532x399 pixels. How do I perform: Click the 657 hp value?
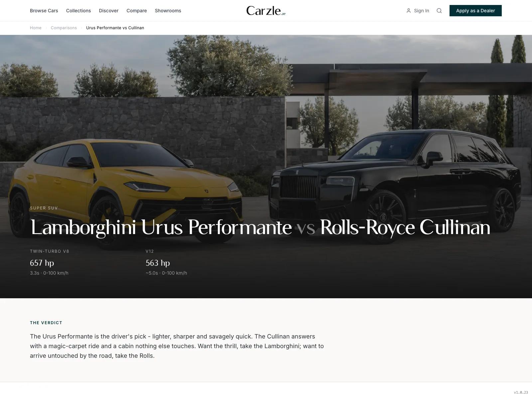(x=42, y=263)
